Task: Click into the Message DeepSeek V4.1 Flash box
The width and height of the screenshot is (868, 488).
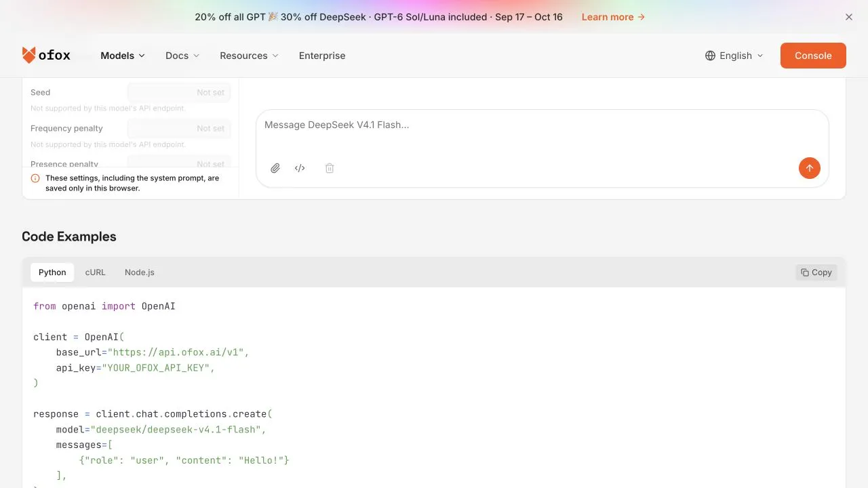Action: (x=542, y=125)
